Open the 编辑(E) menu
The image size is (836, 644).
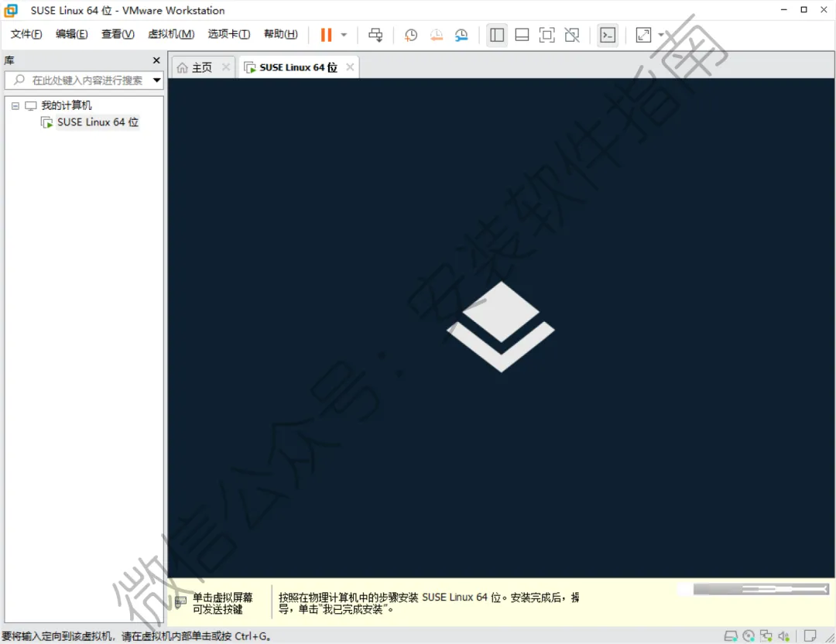(x=71, y=34)
